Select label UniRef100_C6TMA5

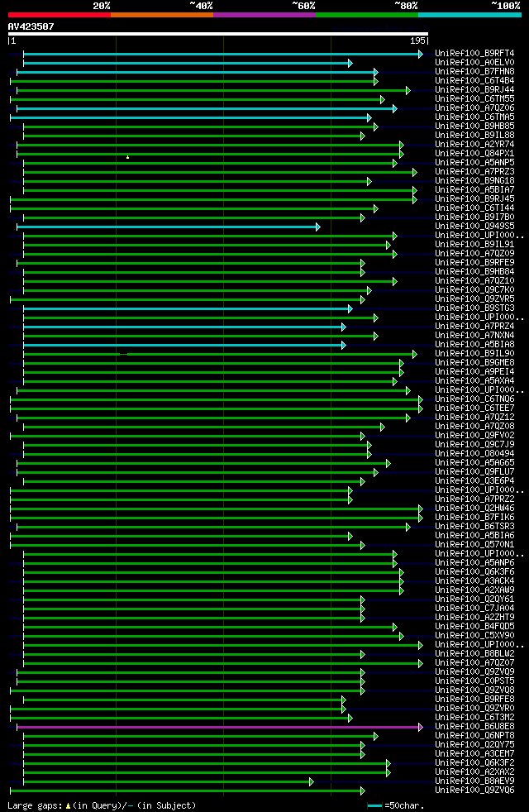[474, 117]
